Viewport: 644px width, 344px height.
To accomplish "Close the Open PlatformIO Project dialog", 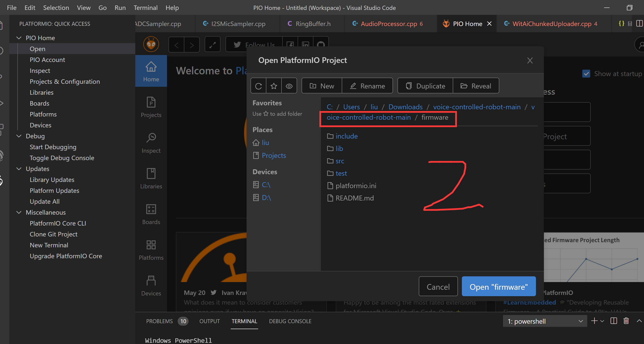I will tap(530, 60).
